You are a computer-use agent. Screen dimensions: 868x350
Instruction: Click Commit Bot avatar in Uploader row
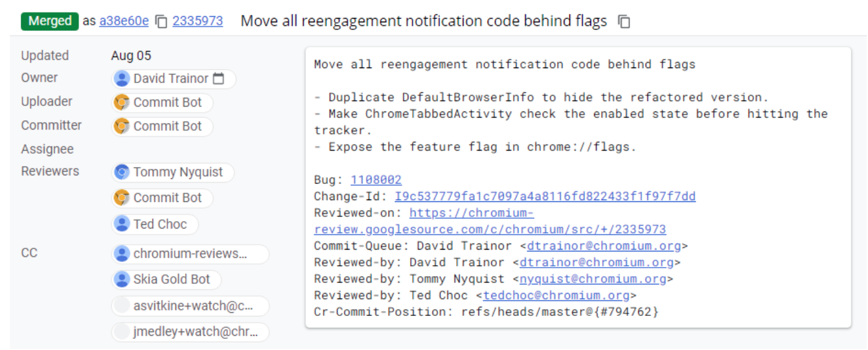pos(122,102)
